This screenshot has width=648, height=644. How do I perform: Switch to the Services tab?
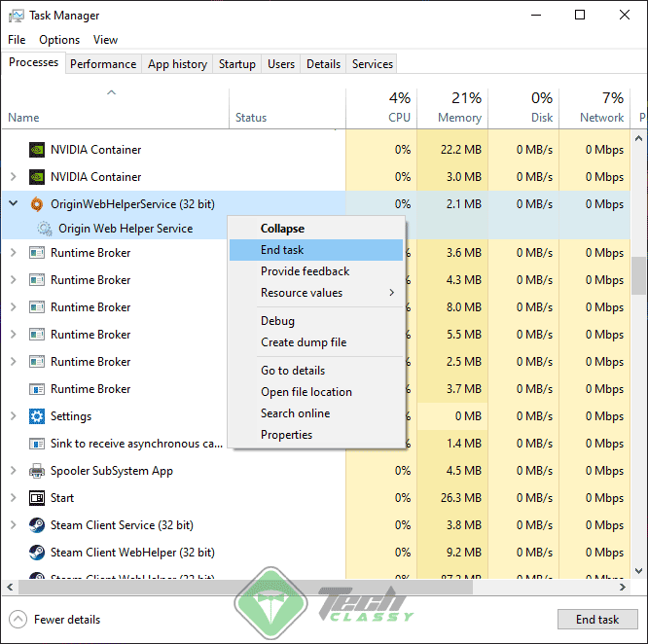(x=373, y=64)
